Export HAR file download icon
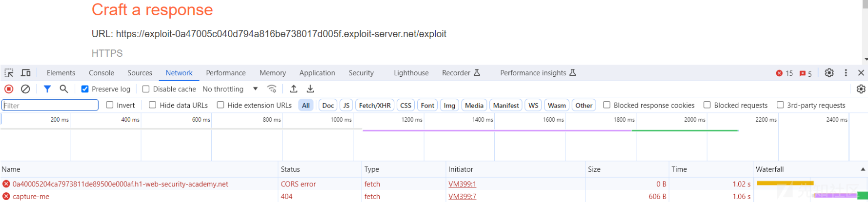Viewport: 868px width, 202px height. coord(310,89)
